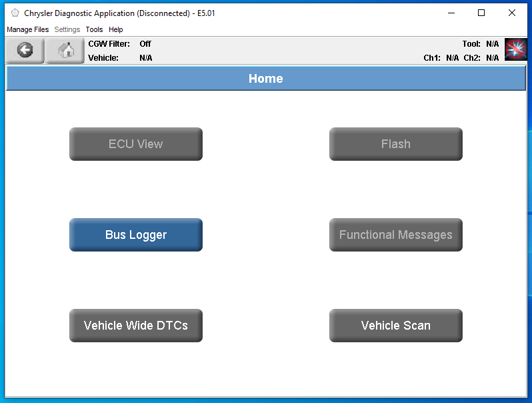Click the Ch2 label

(472, 58)
